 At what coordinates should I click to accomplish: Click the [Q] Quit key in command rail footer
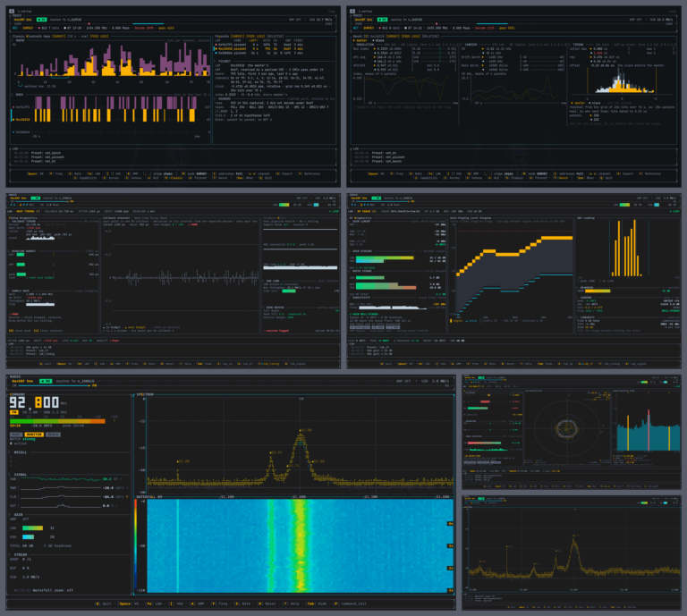click(104, 603)
